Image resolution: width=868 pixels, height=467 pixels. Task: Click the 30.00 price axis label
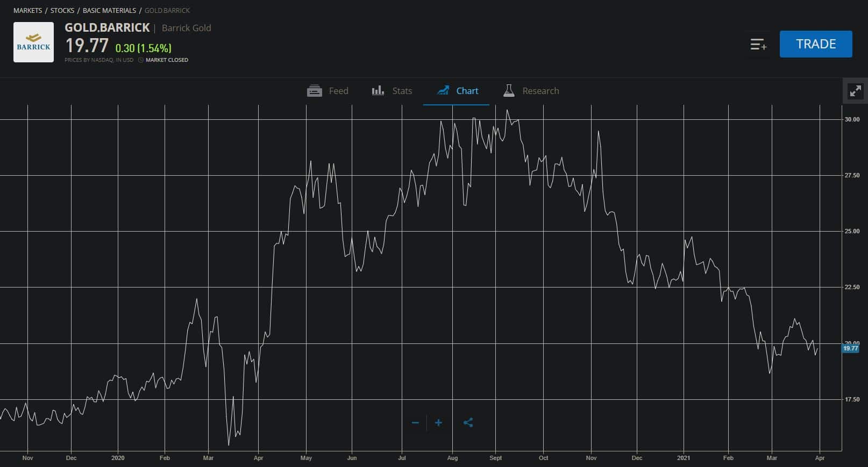[x=852, y=119]
